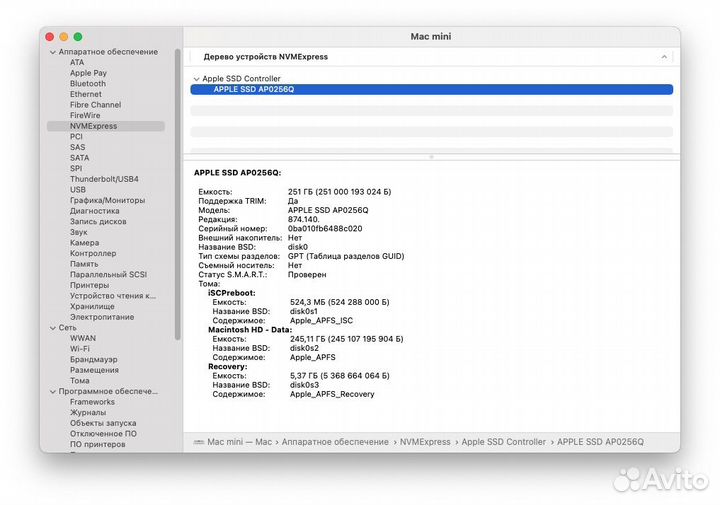The image size is (720, 505).
Task: Select Запись дисков entry
Action: pos(98,221)
